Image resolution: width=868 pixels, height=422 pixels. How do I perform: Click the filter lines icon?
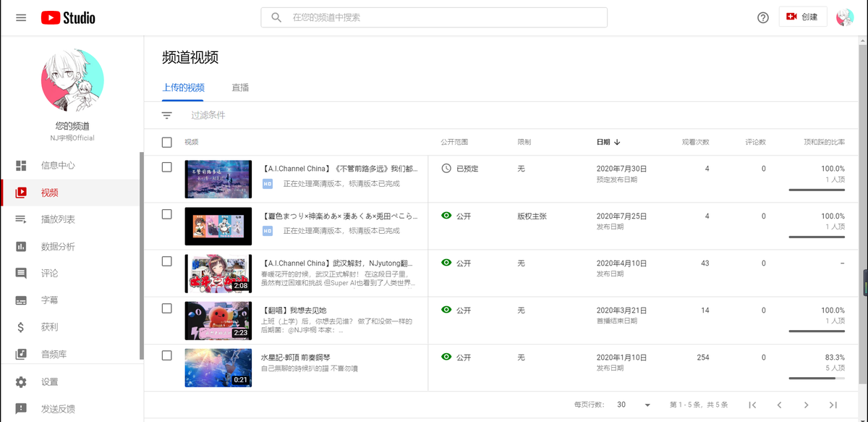[167, 115]
